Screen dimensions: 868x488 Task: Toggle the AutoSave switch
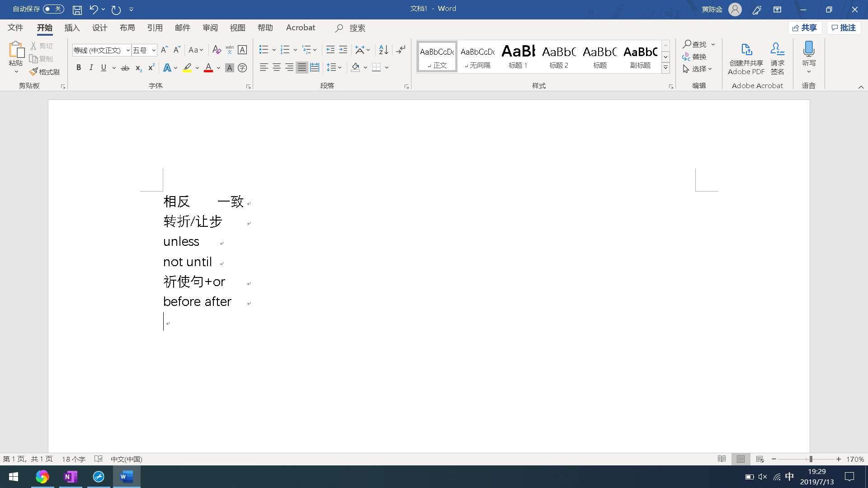(x=53, y=9)
